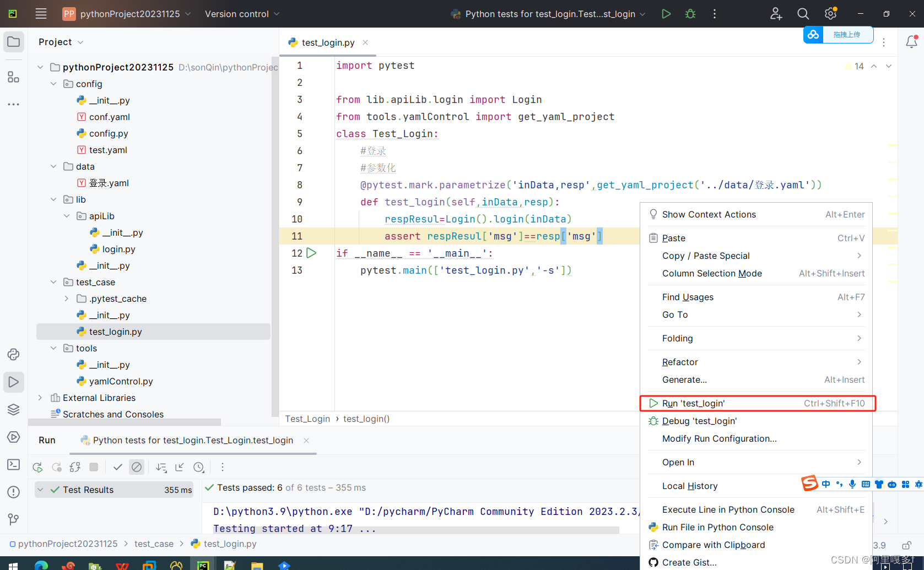924x570 pixels.
Task: Collapse all test results
Action: [180, 467]
